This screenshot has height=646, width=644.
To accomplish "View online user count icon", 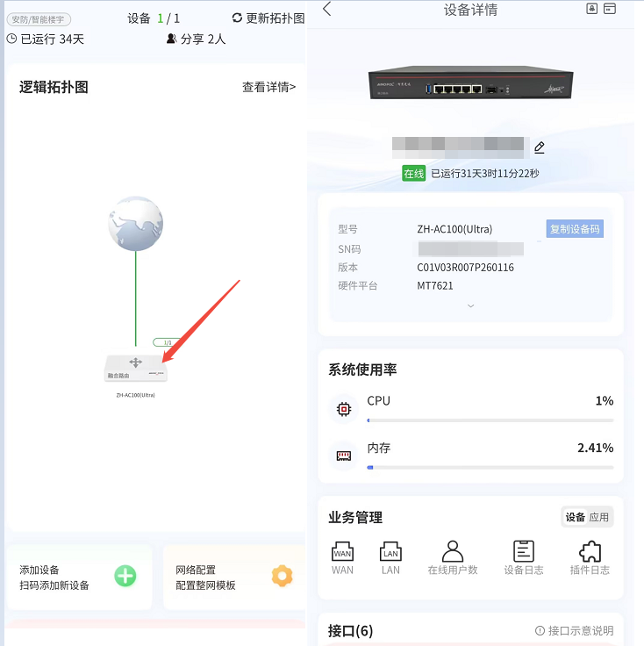I will [452, 551].
